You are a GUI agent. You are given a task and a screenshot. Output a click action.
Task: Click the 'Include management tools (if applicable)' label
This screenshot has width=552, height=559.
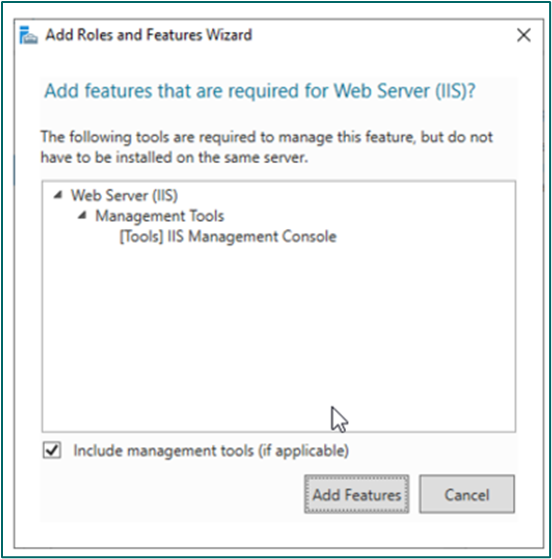pos(211,451)
